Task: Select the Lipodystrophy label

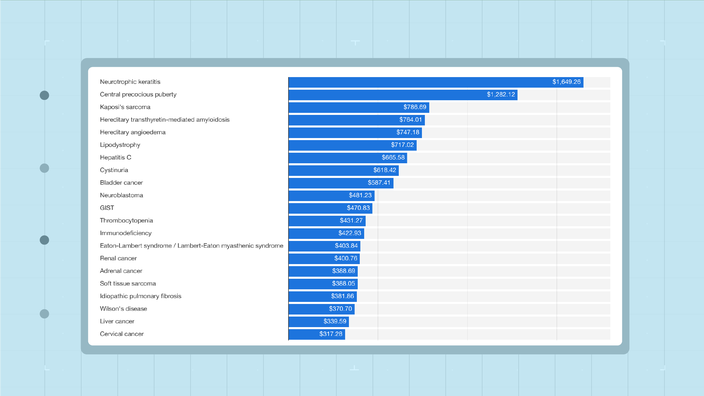Action: tap(120, 145)
